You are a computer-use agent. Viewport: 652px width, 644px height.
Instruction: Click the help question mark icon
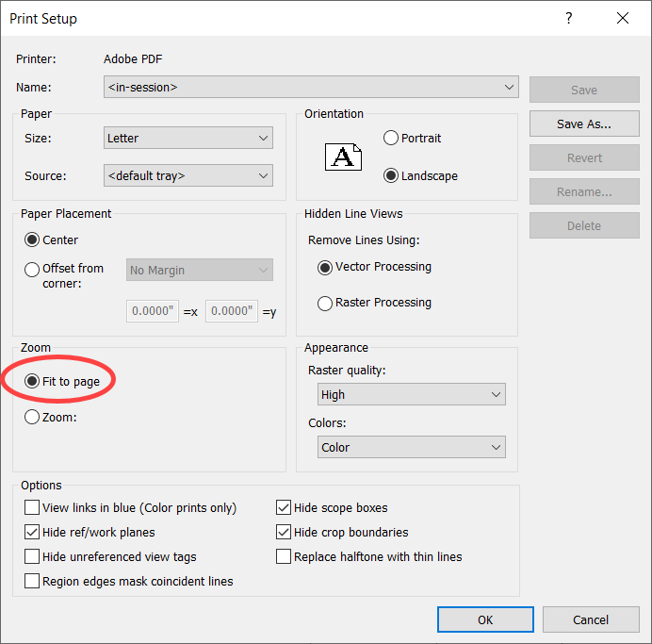coord(569,18)
